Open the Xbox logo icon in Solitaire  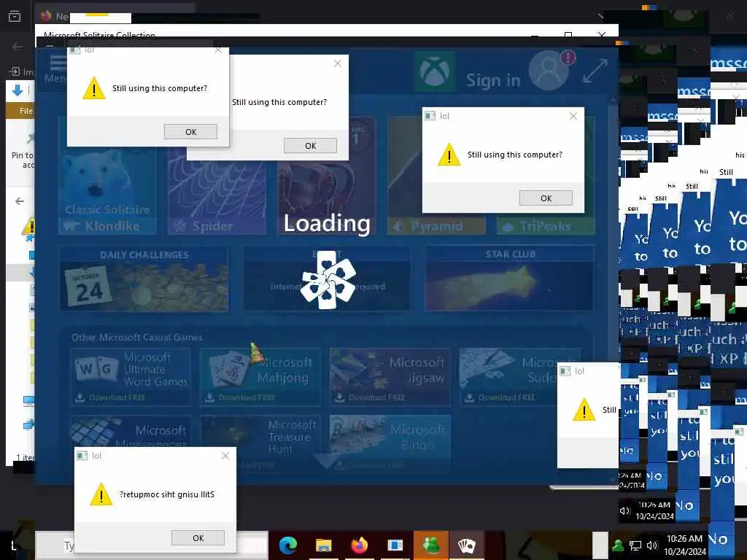coord(434,72)
